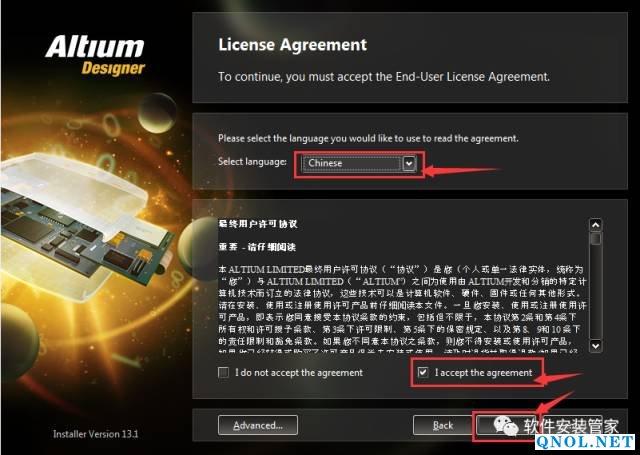Click the Altium Designer logo
The image size is (640, 455).
(96, 56)
